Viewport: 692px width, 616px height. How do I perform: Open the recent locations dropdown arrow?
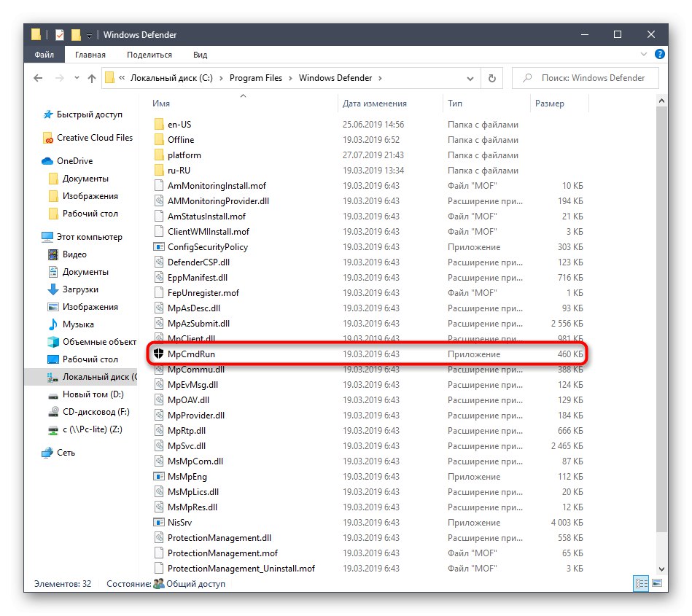[77, 78]
